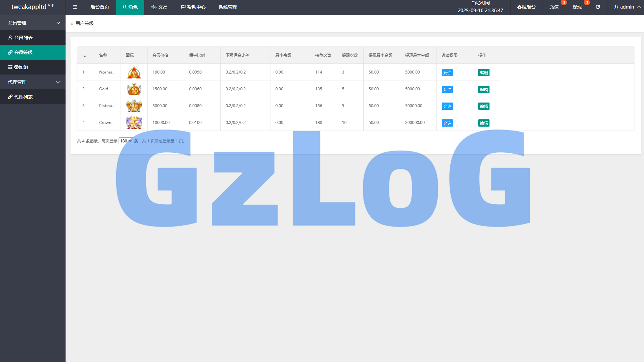Expand the admin user menu

pos(627,7)
